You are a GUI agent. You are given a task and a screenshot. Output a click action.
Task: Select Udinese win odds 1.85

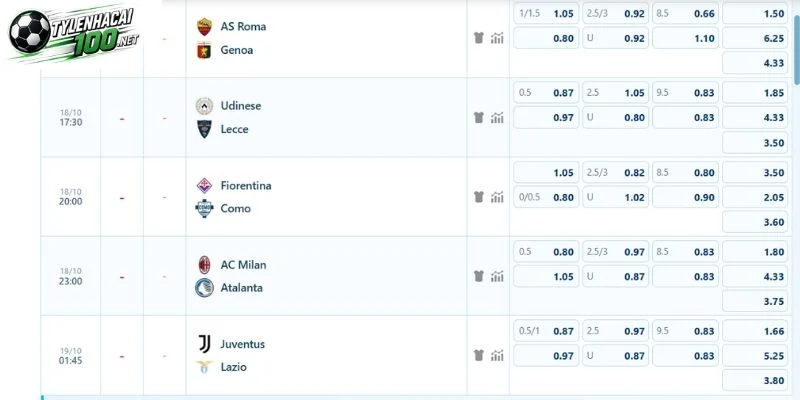[x=755, y=93]
